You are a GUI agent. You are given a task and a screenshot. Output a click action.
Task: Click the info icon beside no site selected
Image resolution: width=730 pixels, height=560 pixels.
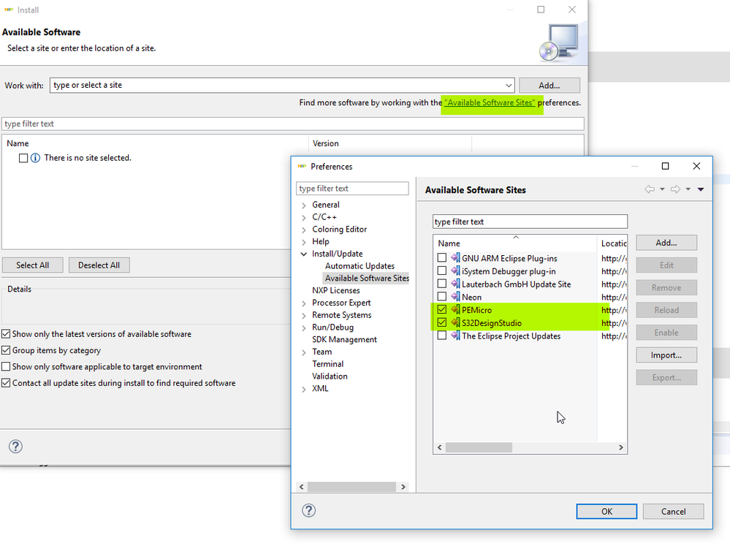[x=35, y=158]
